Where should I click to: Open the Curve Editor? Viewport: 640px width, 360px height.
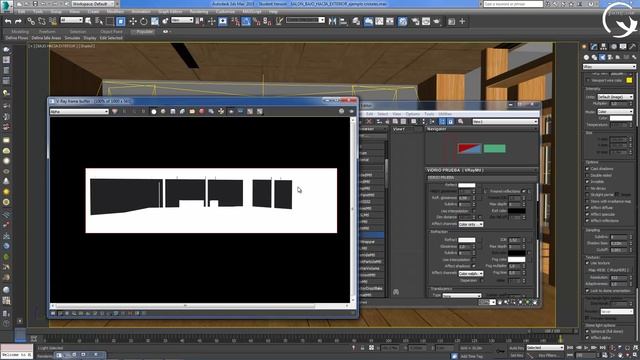(379, 21)
